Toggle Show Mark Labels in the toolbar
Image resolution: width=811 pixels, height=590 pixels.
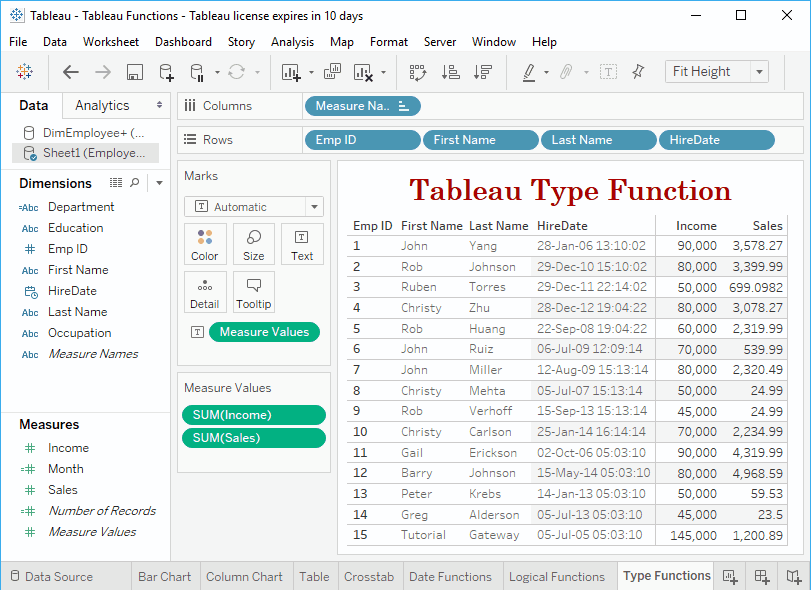610,71
